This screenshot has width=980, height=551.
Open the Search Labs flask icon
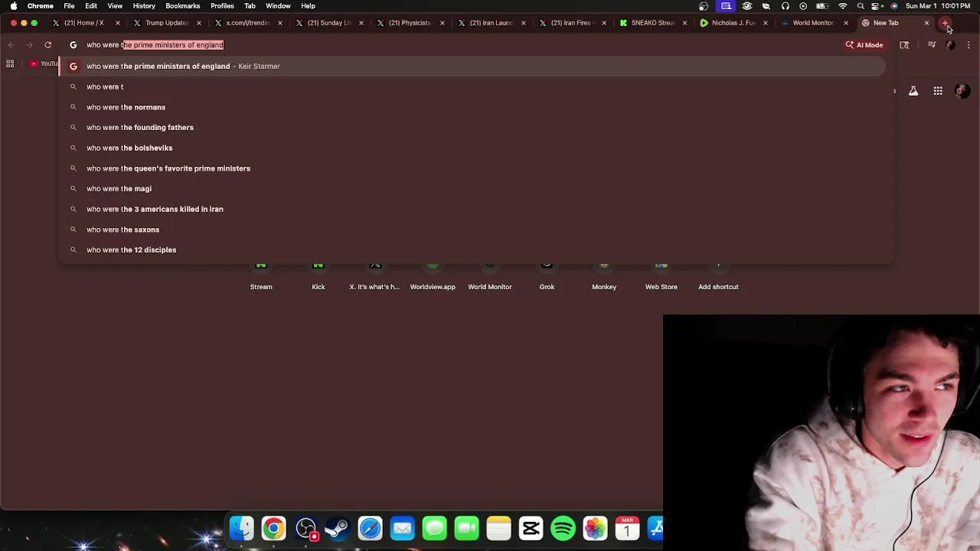(913, 91)
